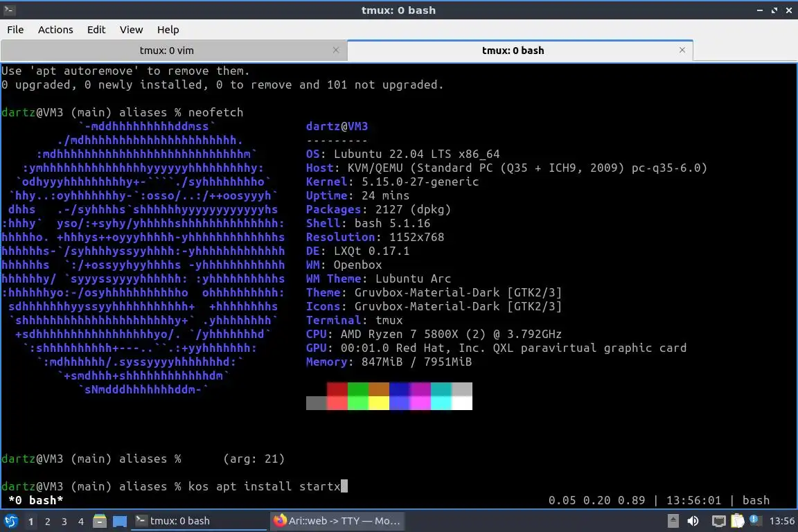Screen dimensions: 798x532
Task: Click the bright yellow palette swatch
Action: pos(379,403)
